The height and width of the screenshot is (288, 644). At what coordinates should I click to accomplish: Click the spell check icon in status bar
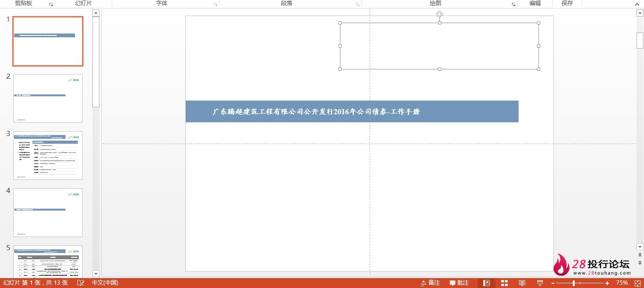[x=81, y=283]
